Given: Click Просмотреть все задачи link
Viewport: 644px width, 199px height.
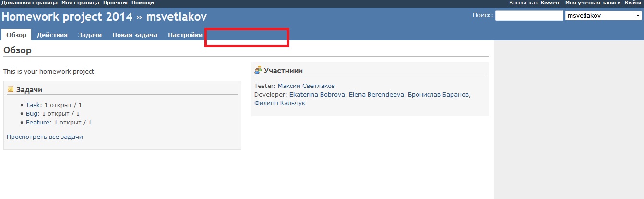Looking at the screenshot, I should [45, 137].
